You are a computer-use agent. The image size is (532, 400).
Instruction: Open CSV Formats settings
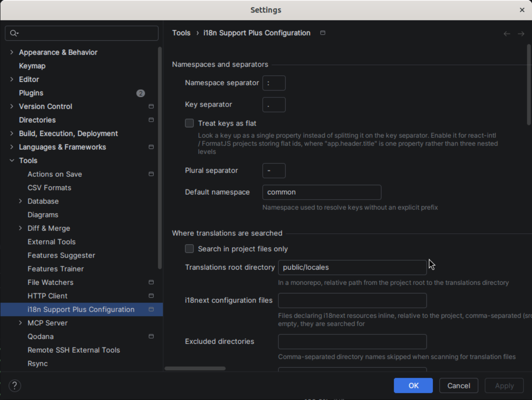(x=49, y=187)
